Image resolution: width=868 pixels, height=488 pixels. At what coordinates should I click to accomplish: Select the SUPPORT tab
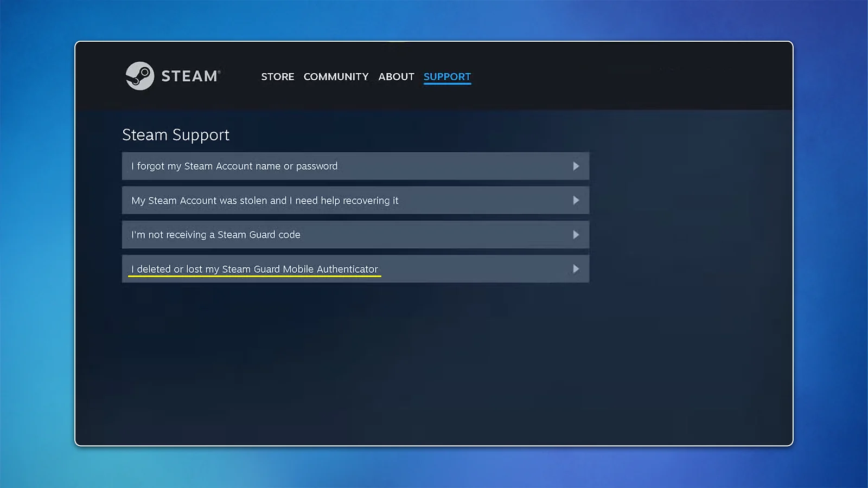(x=447, y=77)
